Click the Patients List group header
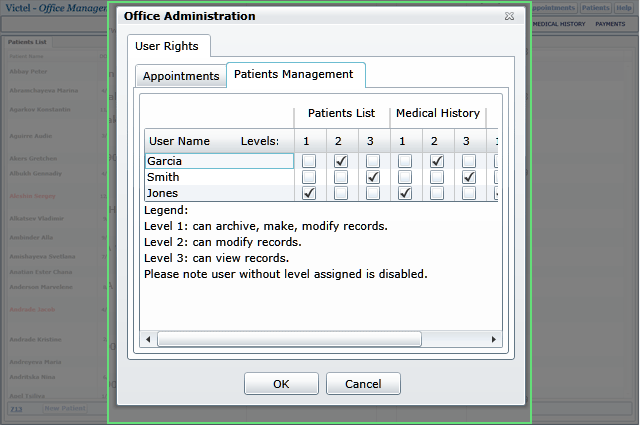Screen dimensions: 640x425 coord(342,113)
